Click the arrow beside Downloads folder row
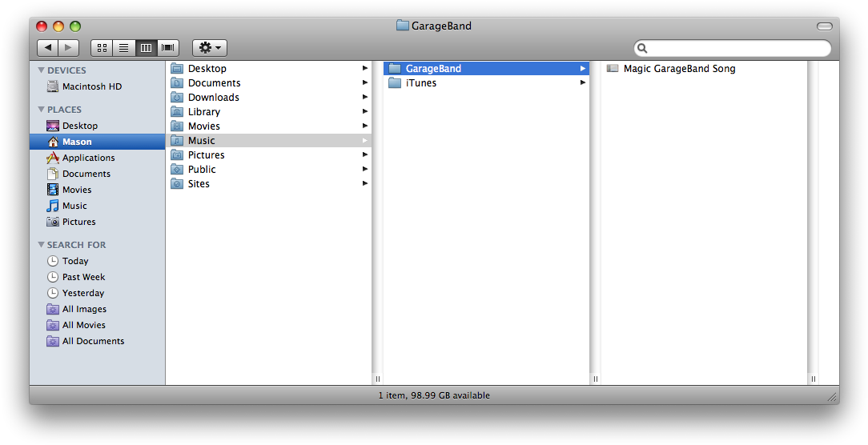868x445 pixels. tap(365, 97)
